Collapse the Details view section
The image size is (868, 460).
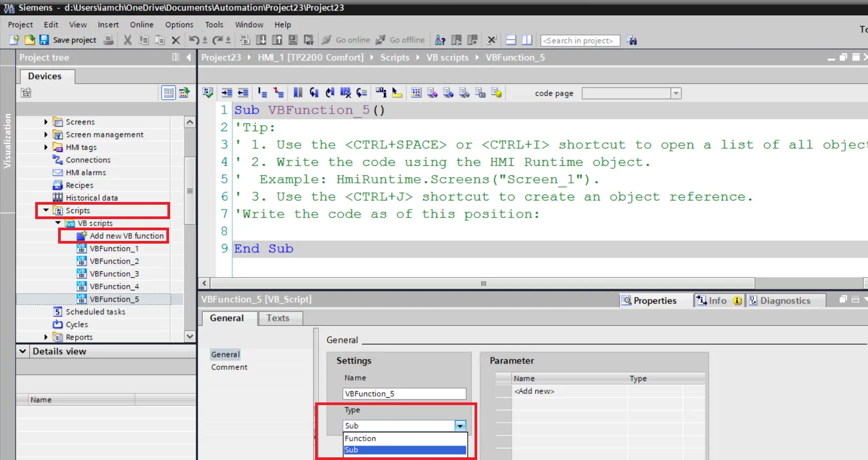click(x=22, y=351)
